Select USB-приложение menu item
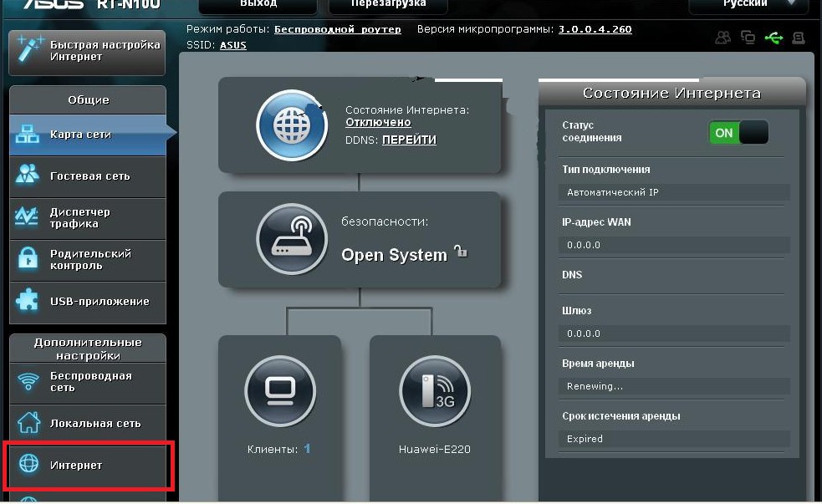This screenshot has height=504, width=822. click(x=88, y=303)
